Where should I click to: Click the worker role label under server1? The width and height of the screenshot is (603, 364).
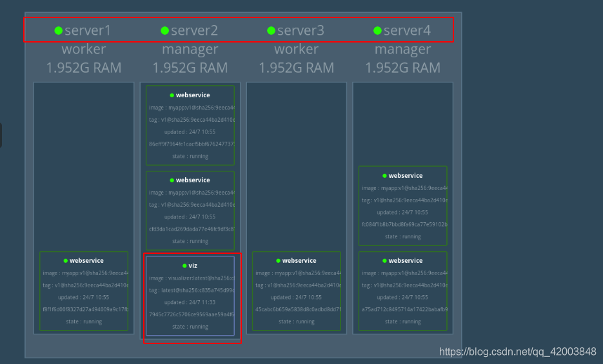(84, 49)
